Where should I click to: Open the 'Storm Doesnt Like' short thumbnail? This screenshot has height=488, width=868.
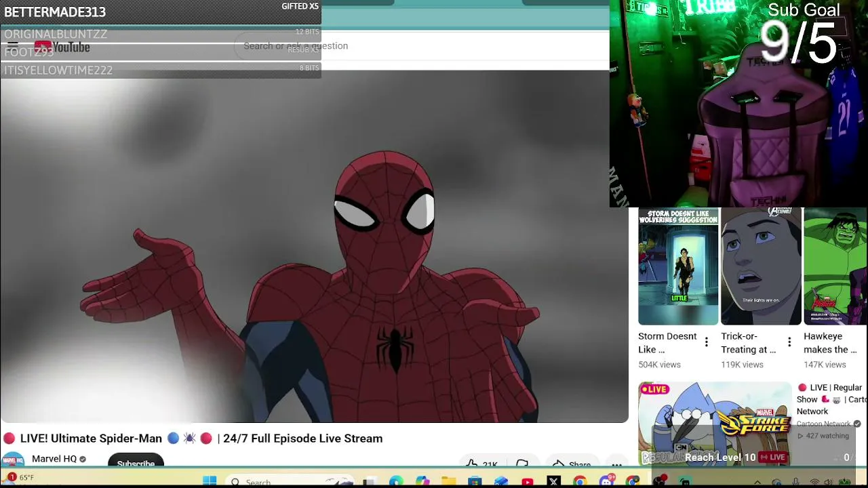[x=678, y=266]
